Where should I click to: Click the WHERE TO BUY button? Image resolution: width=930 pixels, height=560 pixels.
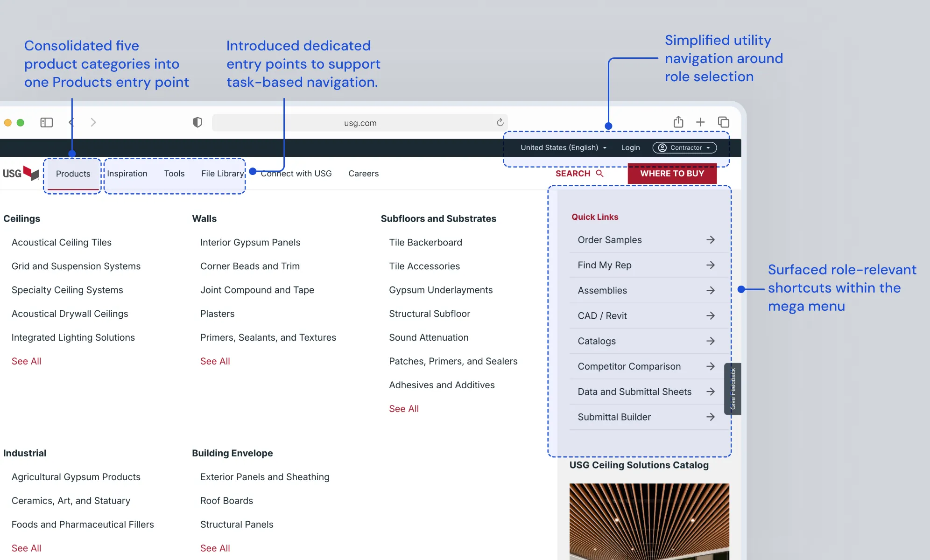coord(672,174)
